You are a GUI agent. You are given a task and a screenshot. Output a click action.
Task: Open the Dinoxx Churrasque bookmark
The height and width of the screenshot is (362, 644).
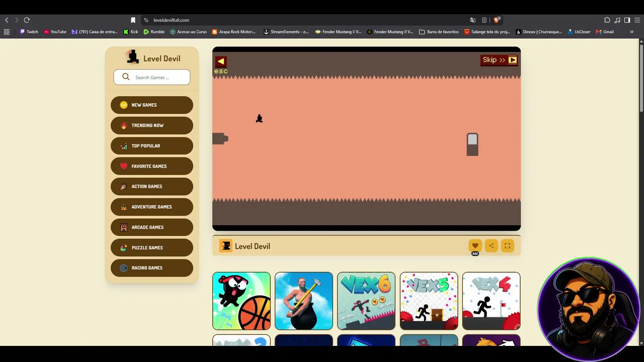click(x=539, y=32)
